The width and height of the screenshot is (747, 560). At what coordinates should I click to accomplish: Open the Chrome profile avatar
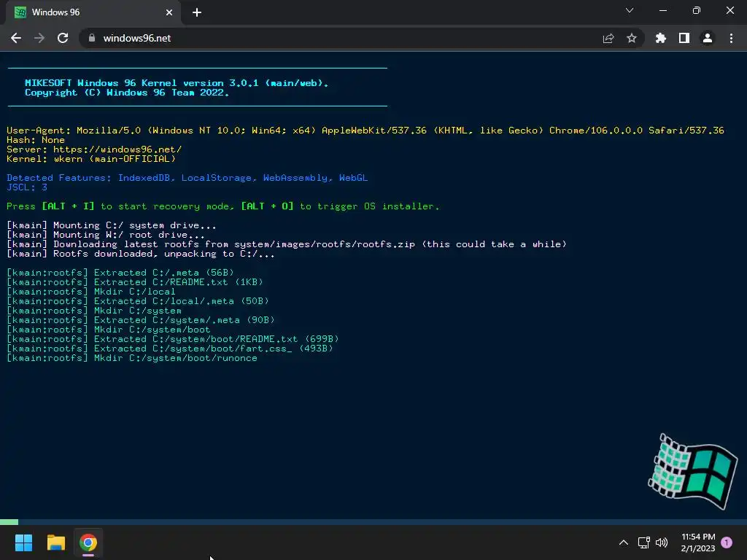pyautogui.click(x=708, y=38)
